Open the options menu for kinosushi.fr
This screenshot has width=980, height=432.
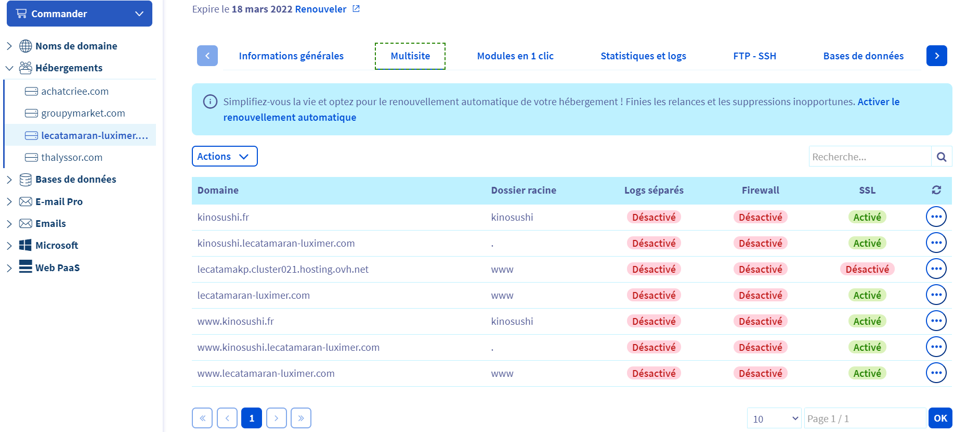(936, 217)
